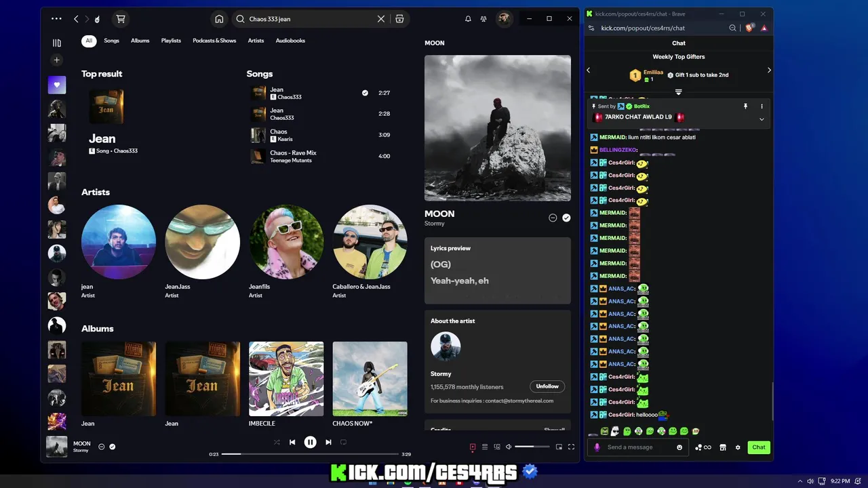This screenshot has height=488, width=868.
Task: Open the Chaos song by Kaaris
Action: [x=320, y=135]
